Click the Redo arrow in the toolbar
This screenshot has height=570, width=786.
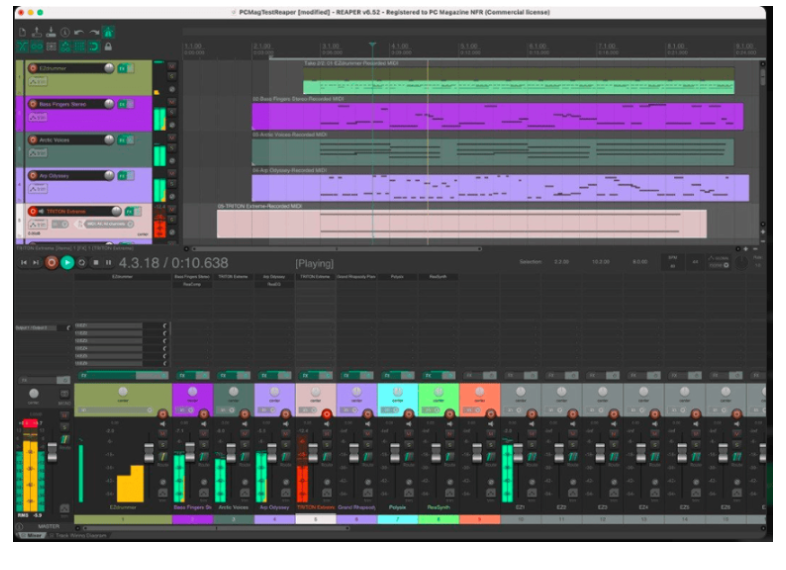point(93,32)
